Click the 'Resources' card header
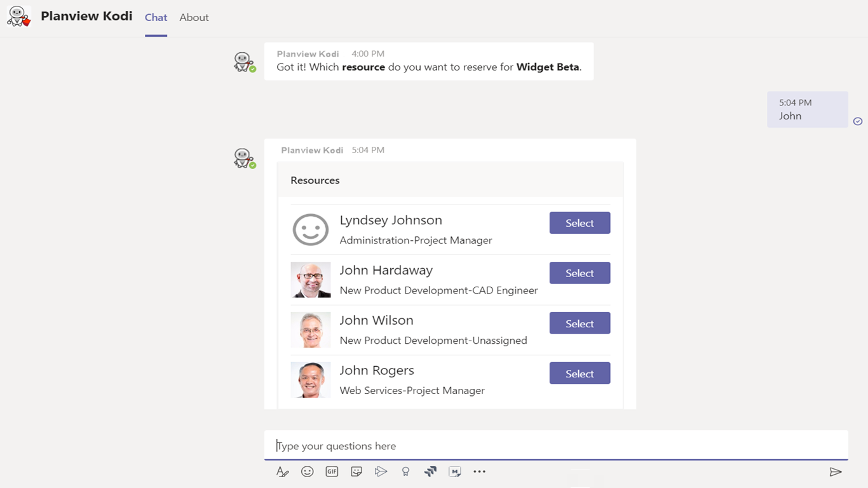 point(451,180)
